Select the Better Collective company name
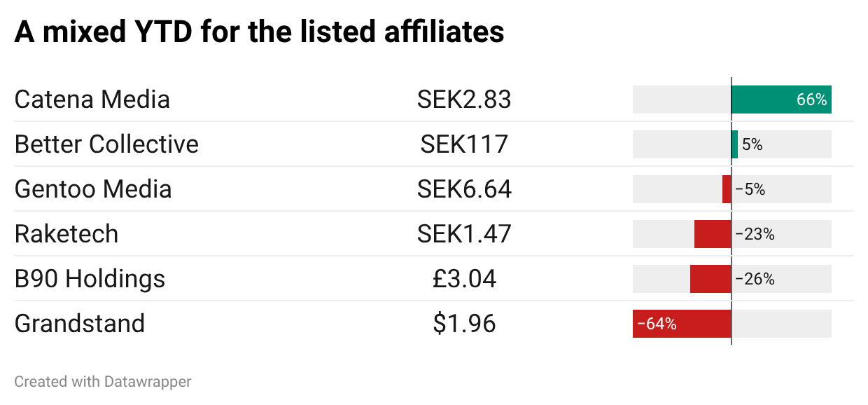Viewport: 868px width, 405px height. [x=106, y=144]
